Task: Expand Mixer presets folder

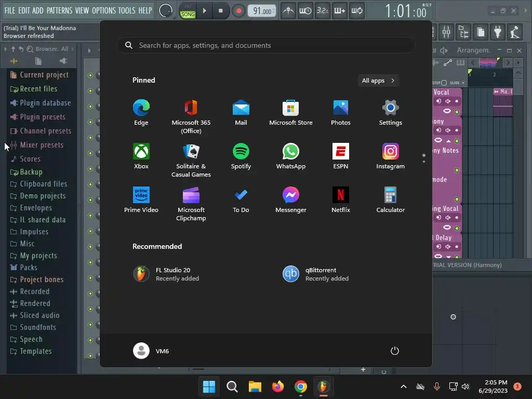Action: (x=37, y=145)
